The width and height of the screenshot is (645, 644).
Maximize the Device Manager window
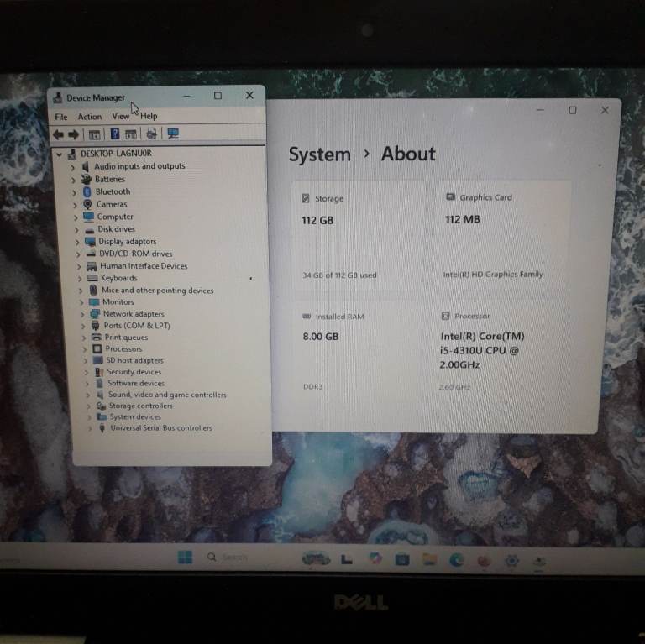coord(218,96)
